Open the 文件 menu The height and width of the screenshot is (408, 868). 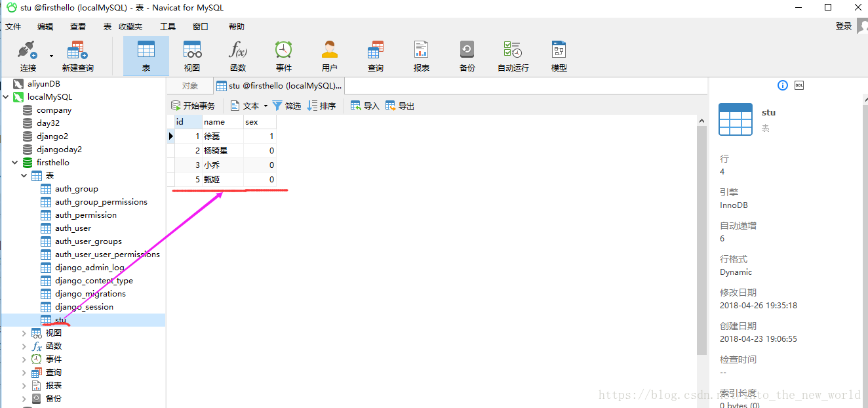(x=13, y=27)
